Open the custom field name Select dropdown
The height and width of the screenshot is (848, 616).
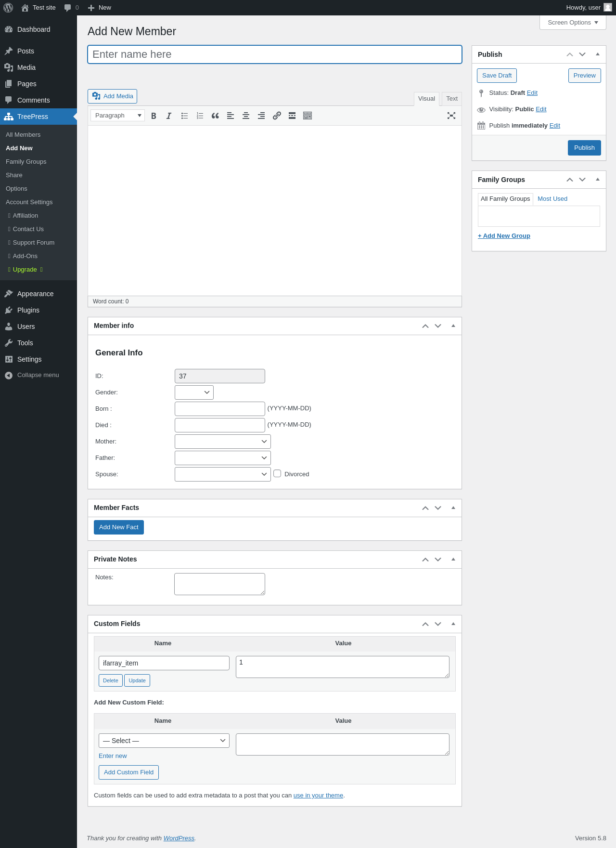pyautogui.click(x=164, y=741)
